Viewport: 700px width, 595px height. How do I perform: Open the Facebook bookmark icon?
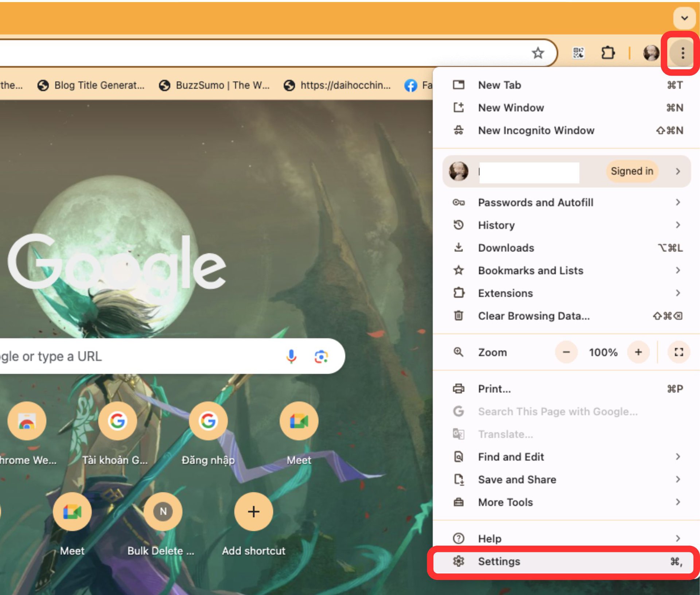[x=411, y=85]
